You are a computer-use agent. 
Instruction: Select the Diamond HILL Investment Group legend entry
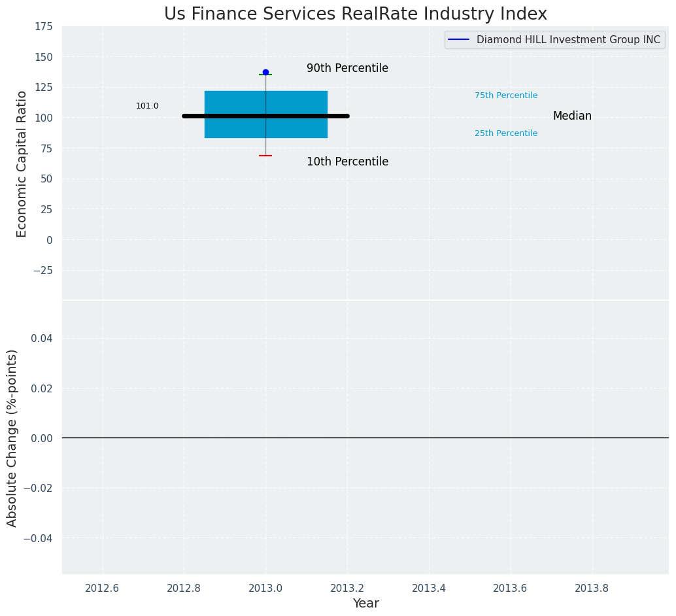click(568, 40)
